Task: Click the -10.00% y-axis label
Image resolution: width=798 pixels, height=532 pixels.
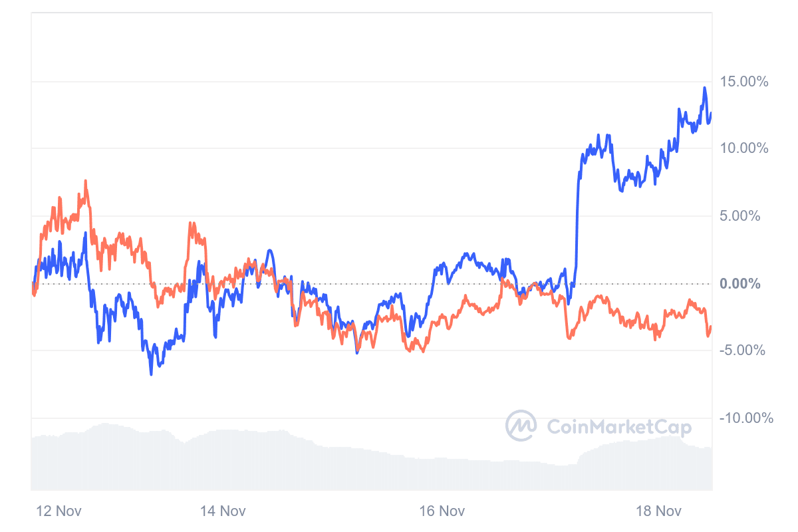Action: coord(745,418)
